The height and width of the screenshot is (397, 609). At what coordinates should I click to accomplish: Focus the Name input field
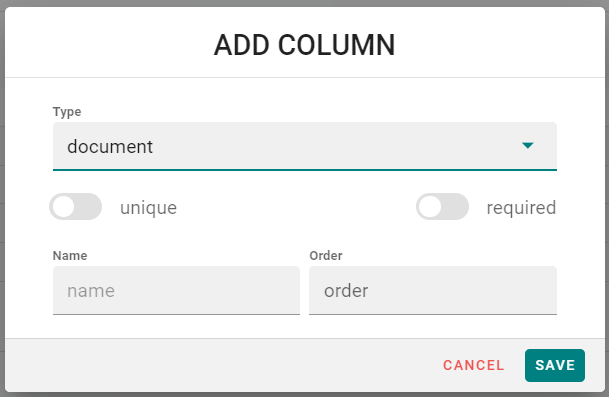(x=176, y=291)
